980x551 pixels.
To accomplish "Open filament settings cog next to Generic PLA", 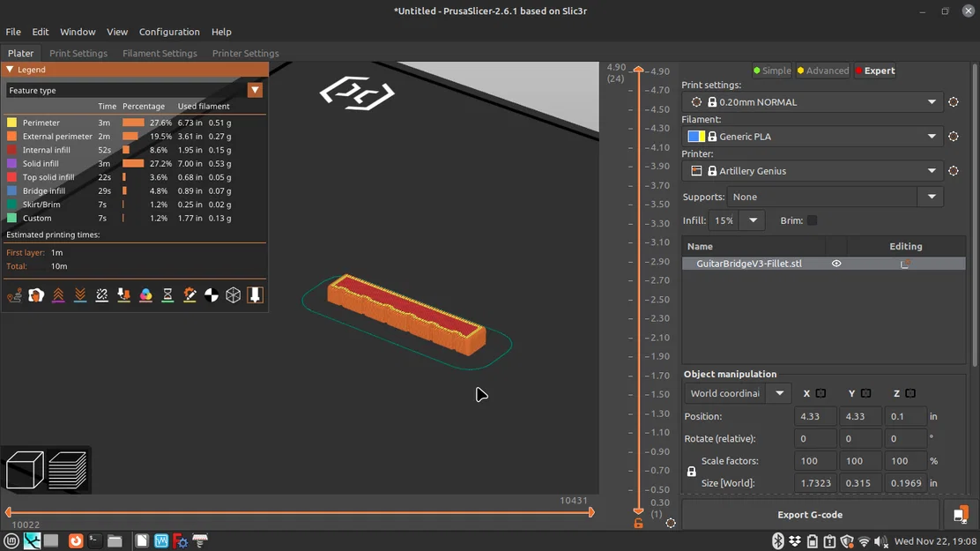I will click(954, 137).
